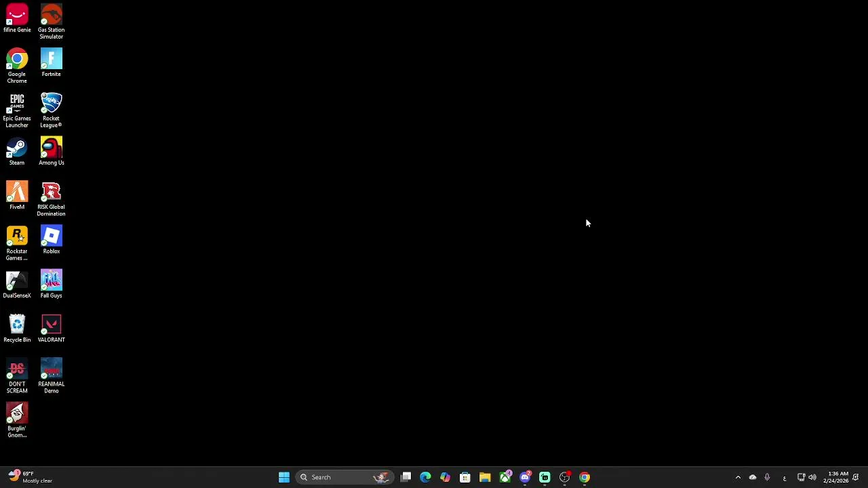Select the fifine Genie desktop shortcut
The width and height of the screenshot is (868, 488).
click(x=17, y=19)
